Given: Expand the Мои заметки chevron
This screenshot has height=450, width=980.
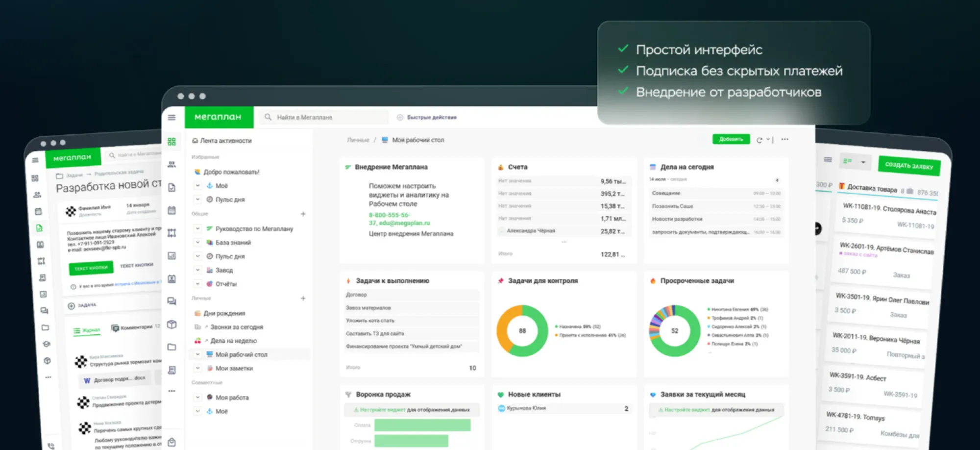Looking at the screenshot, I should 197,368.
